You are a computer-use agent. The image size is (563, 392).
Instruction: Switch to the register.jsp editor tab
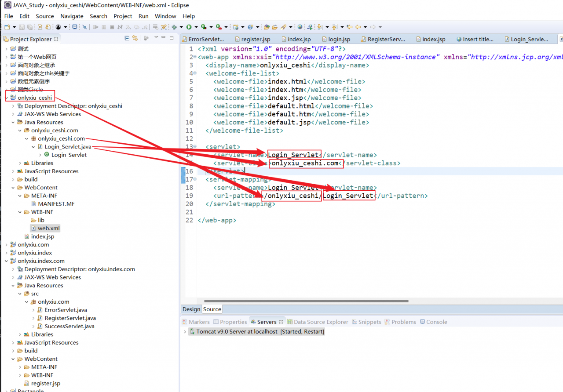[256, 39]
